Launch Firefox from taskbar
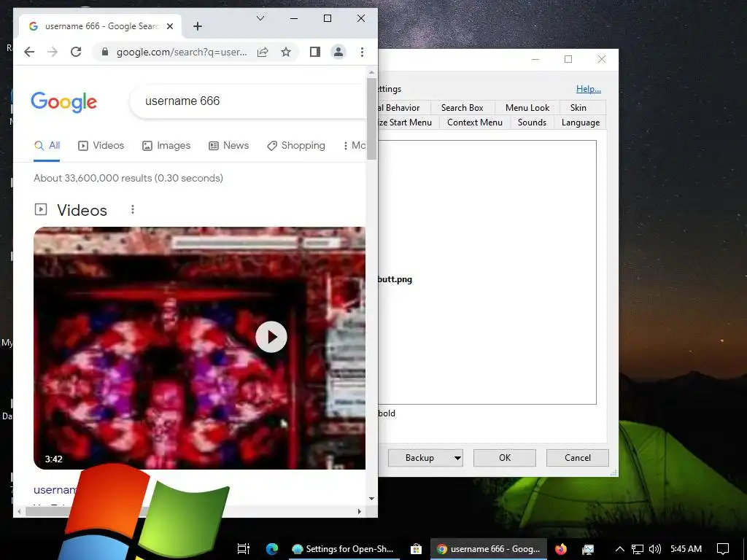 click(x=561, y=549)
